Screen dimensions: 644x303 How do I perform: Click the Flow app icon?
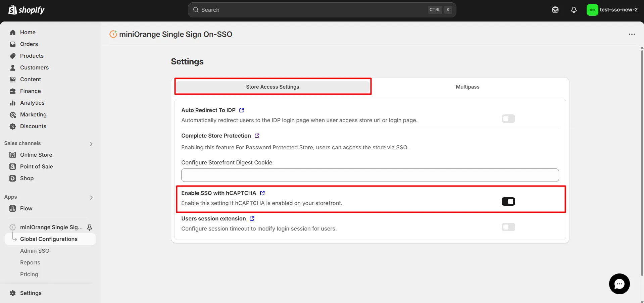pyautogui.click(x=13, y=209)
